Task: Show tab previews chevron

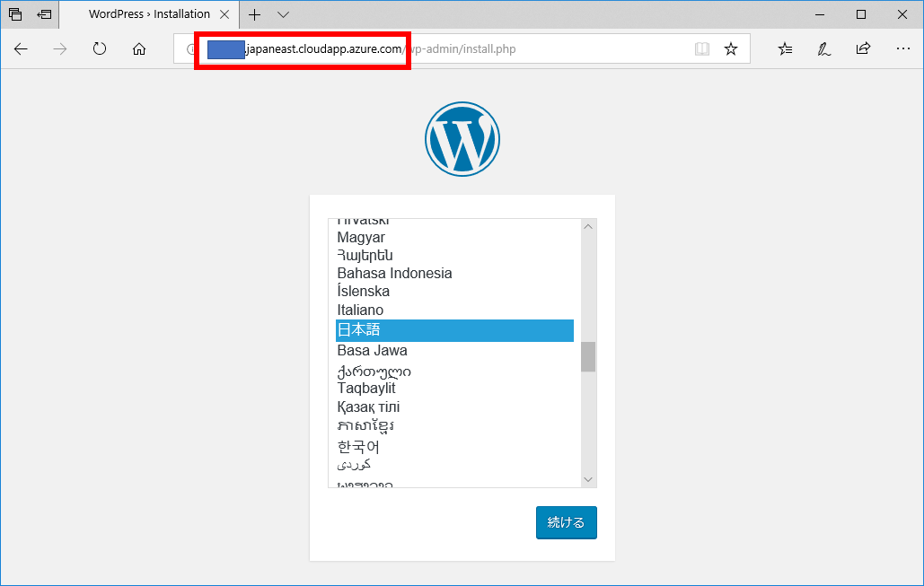Action: [x=284, y=14]
